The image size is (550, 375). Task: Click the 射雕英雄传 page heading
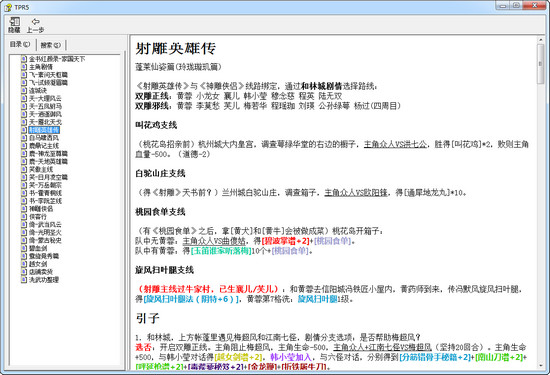tap(175, 48)
